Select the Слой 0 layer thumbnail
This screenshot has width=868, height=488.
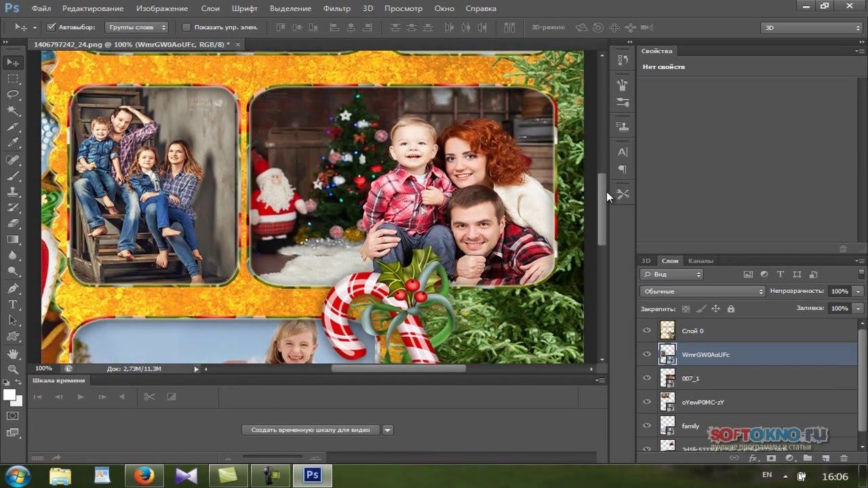[668, 331]
